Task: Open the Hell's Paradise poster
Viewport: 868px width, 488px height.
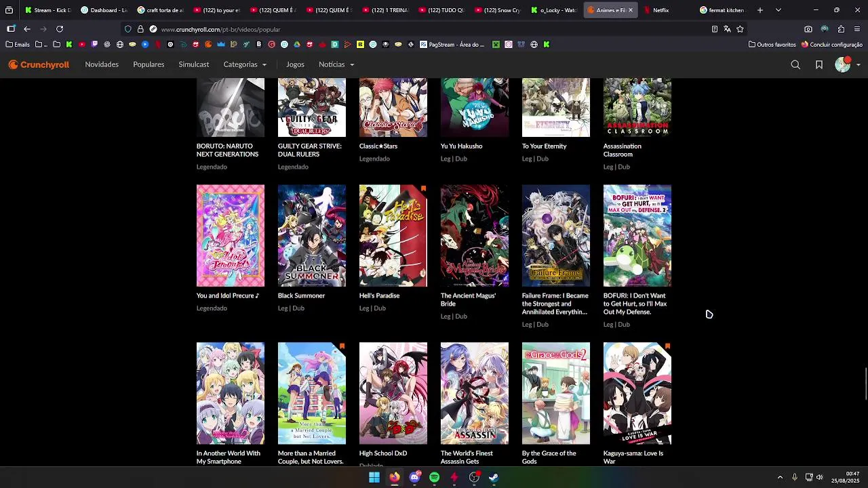Action: 393,236
